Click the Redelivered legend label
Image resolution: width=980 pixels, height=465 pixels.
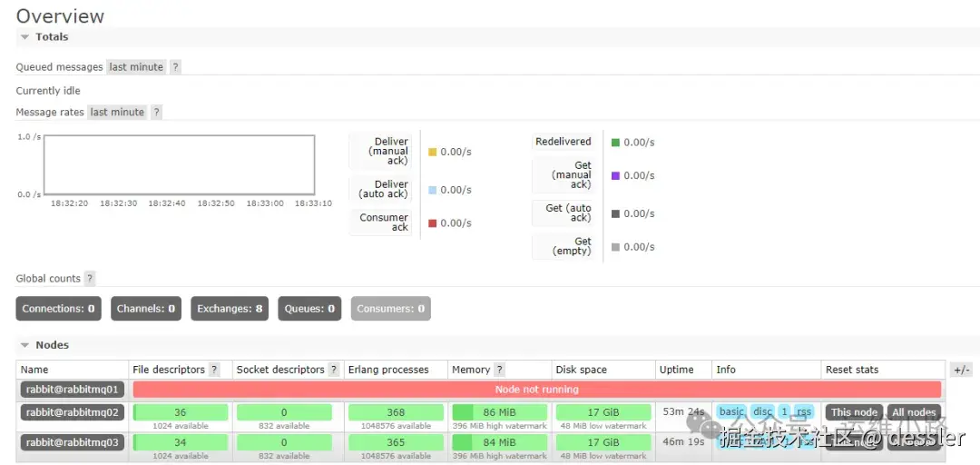pos(563,142)
